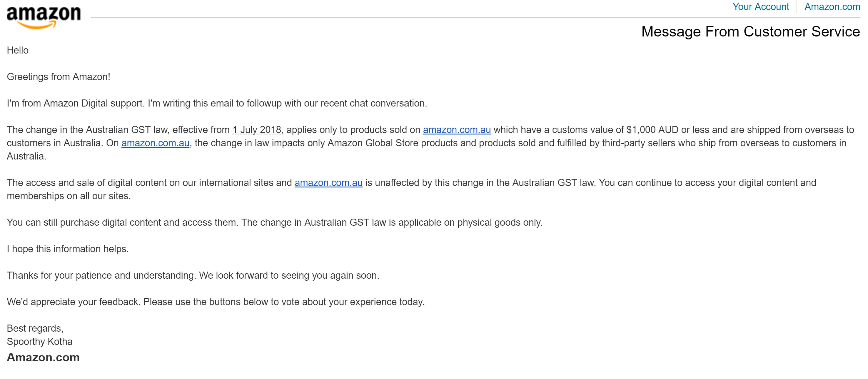Click the "Hello" greeting line

pos(18,50)
